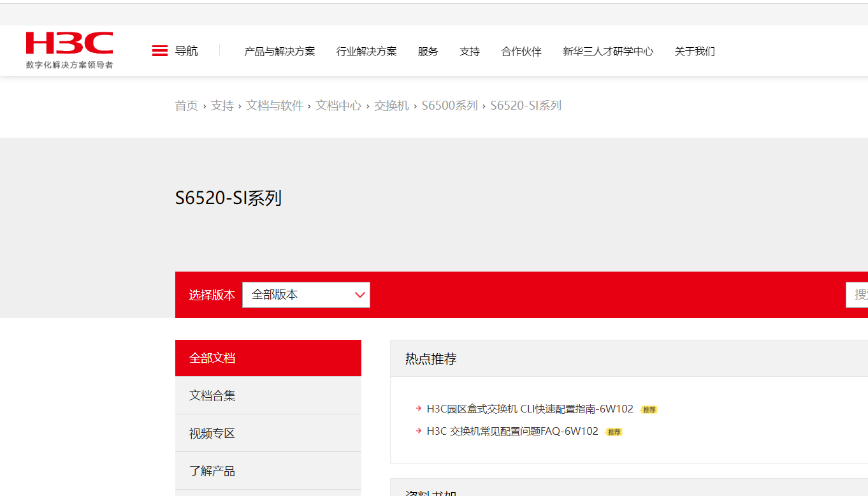
Task: Open the 产品与解决方案 menu
Action: (x=280, y=52)
